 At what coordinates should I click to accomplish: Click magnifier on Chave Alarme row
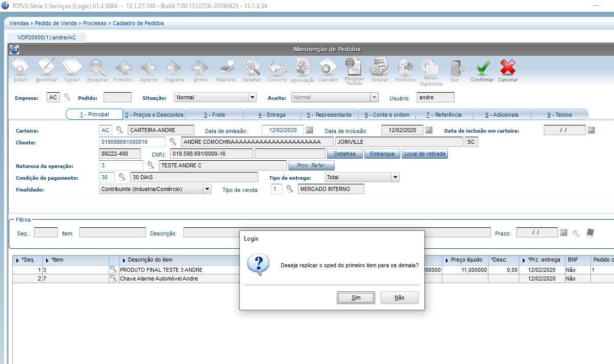[113, 278]
